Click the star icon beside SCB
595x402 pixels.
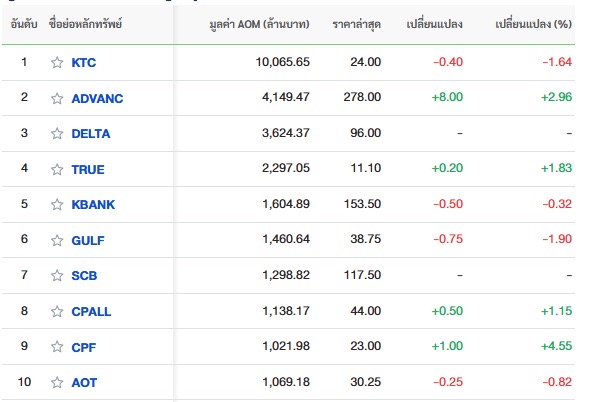click(57, 276)
